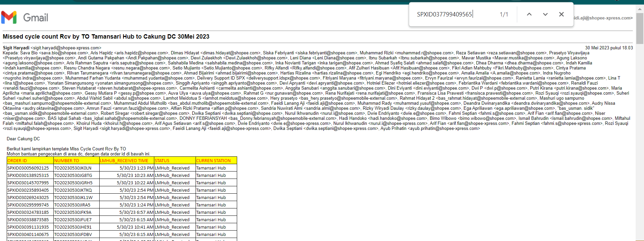Select order ID SPXID030056092125
Screen dimensions: 644x241
(28, 168)
